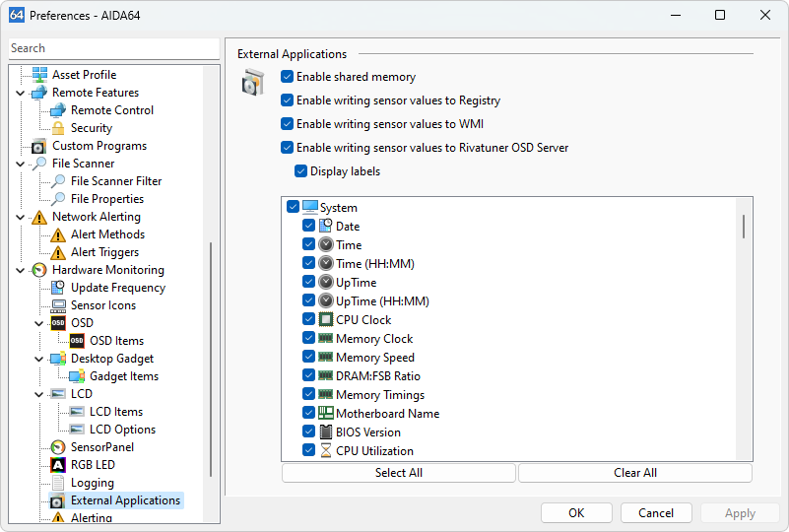Viewport: 789px width, 532px height.
Task: Click the Clear All button
Action: (634, 473)
